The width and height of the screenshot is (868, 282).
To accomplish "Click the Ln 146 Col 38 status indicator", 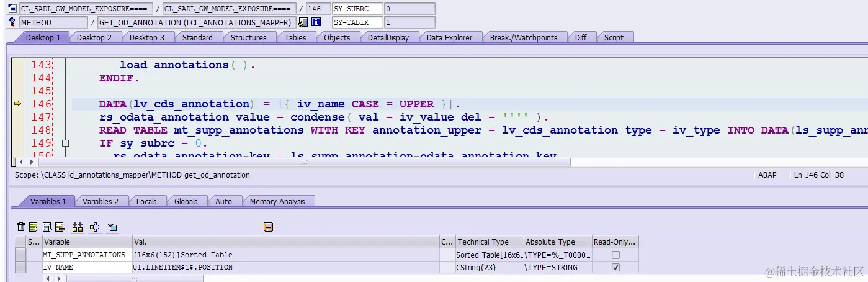I will 818,175.
